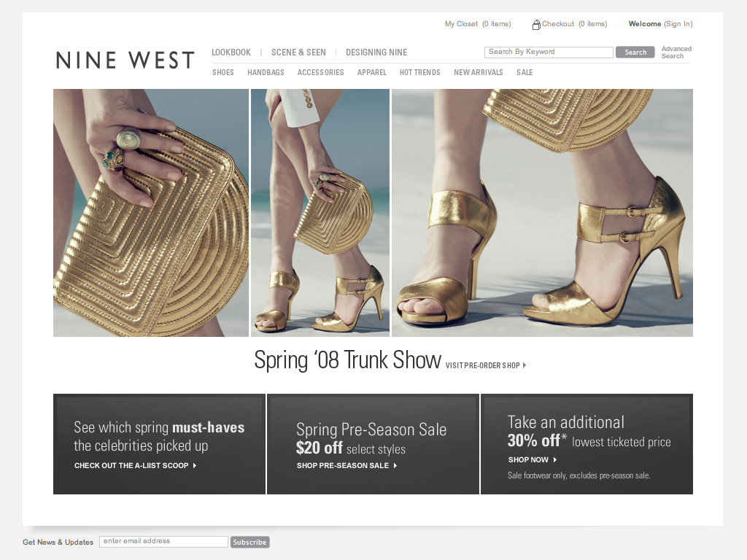This screenshot has width=747, height=560.
Task: Click the Search button
Action: [635, 52]
